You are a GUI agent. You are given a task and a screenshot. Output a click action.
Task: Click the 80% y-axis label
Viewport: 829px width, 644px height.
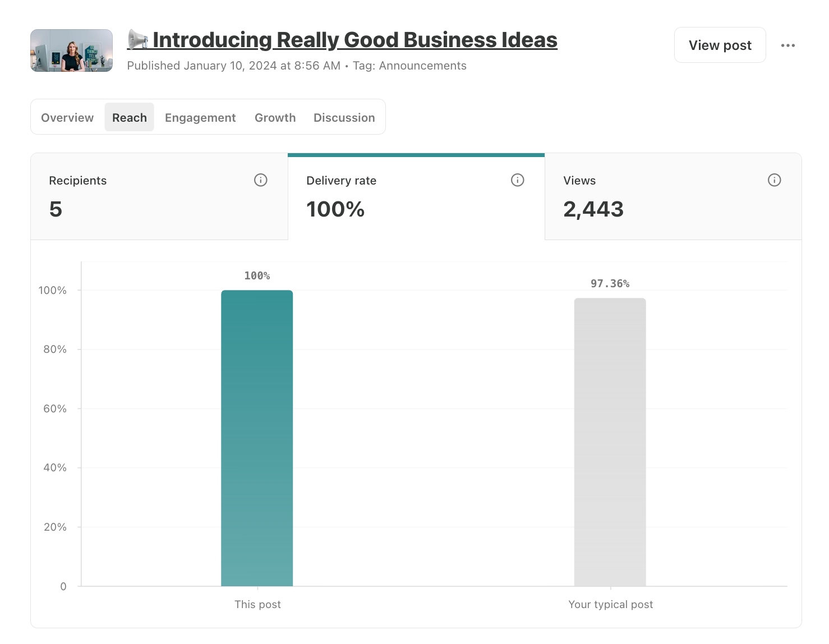click(x=55, y=349)
